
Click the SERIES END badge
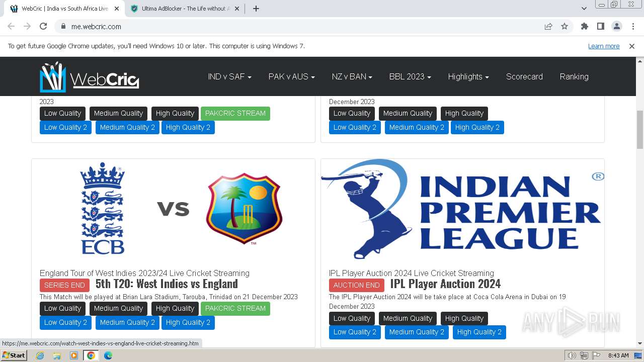point(64,285)
